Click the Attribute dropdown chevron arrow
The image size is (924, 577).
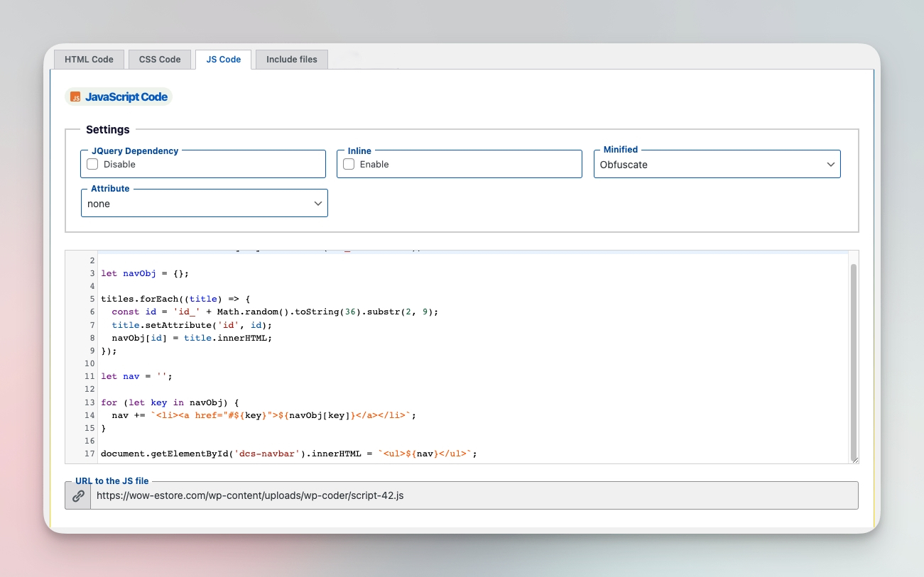[x=318, y=204]
